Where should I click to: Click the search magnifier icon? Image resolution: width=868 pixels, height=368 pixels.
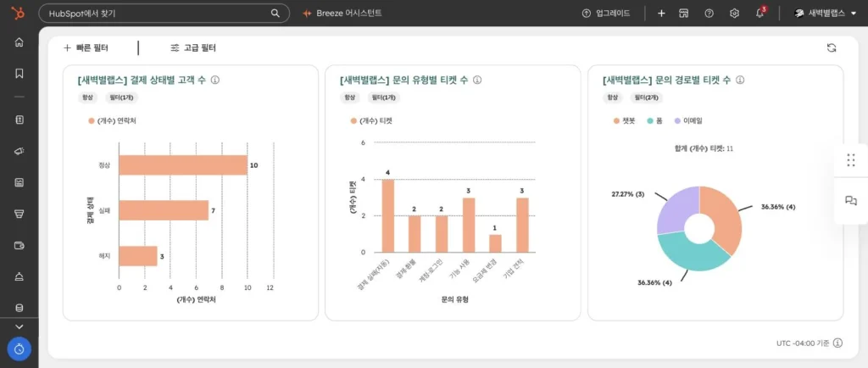coord(275,14)
